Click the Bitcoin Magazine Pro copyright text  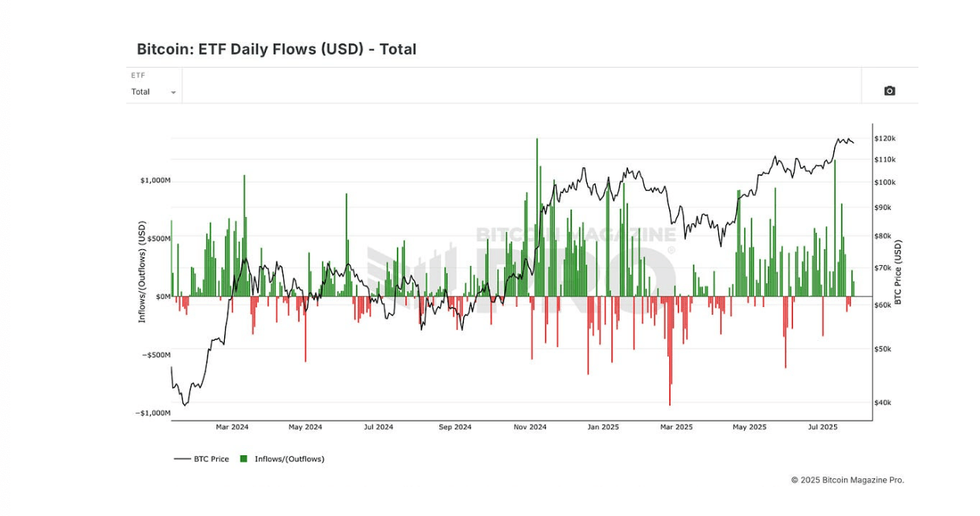(847, 480)
